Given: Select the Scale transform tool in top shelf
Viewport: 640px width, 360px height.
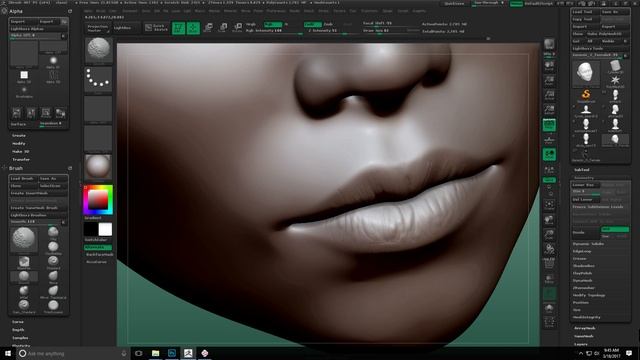Looking at the screenshot, I should pos(223,28).
